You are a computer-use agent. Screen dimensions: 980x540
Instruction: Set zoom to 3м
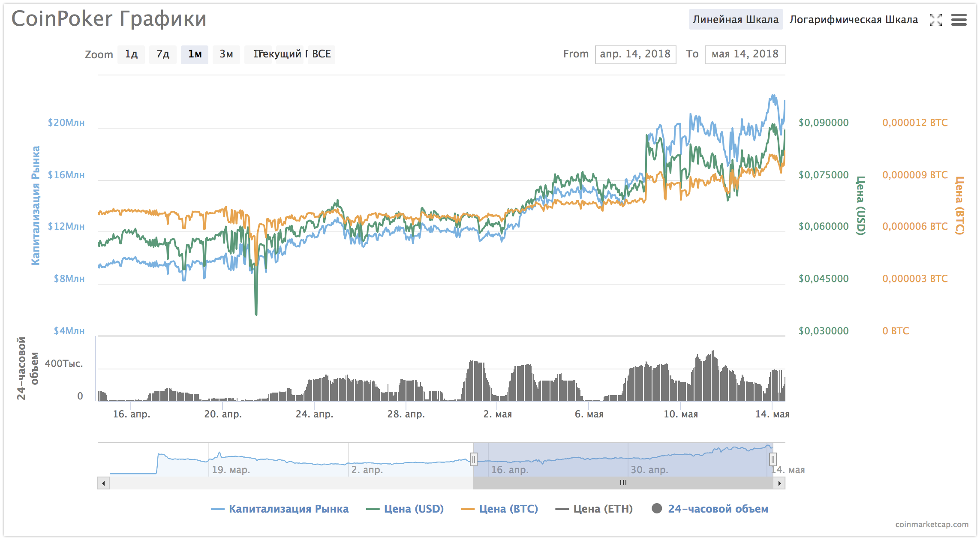(226, 54)
